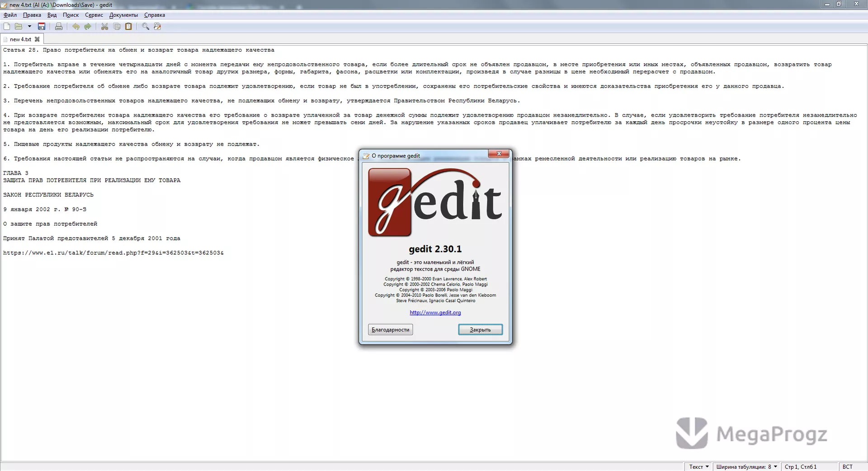The width and height of the screenshot is (868, 471).
Task: Toggle the ВСТ insert mode indicator
Action: (848, 467)
